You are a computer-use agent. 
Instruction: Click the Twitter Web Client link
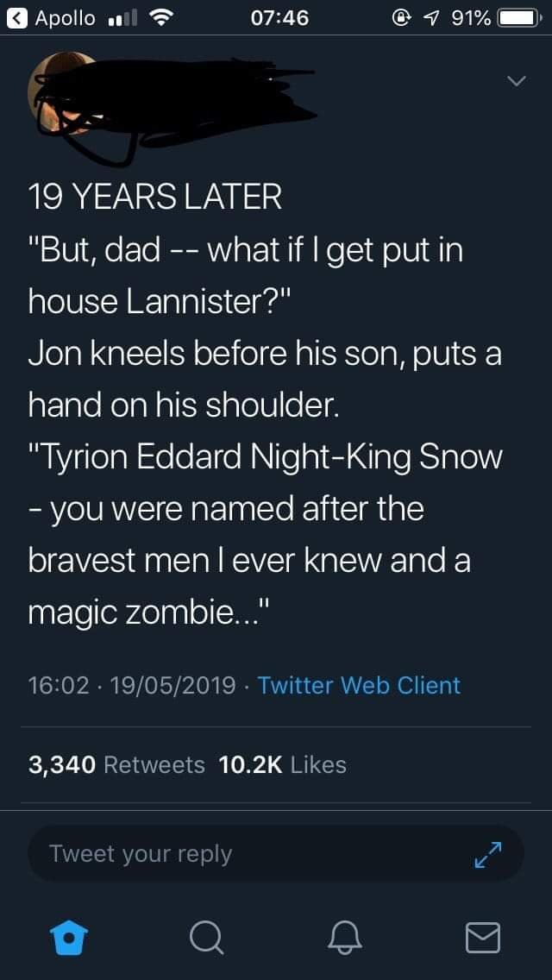[359, 685]
